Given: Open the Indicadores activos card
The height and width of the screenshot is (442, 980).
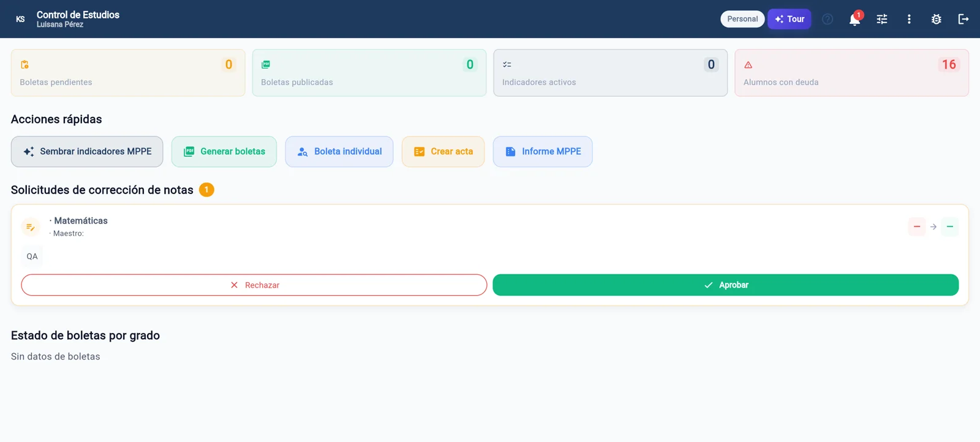Looking at the screenshot, I should [x=611, y=73].
